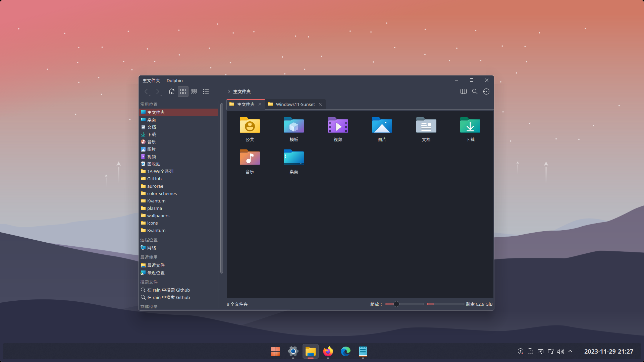The image size is (644, 362).
Task: Go to home folder via house icon
Action: pos(172,92)
